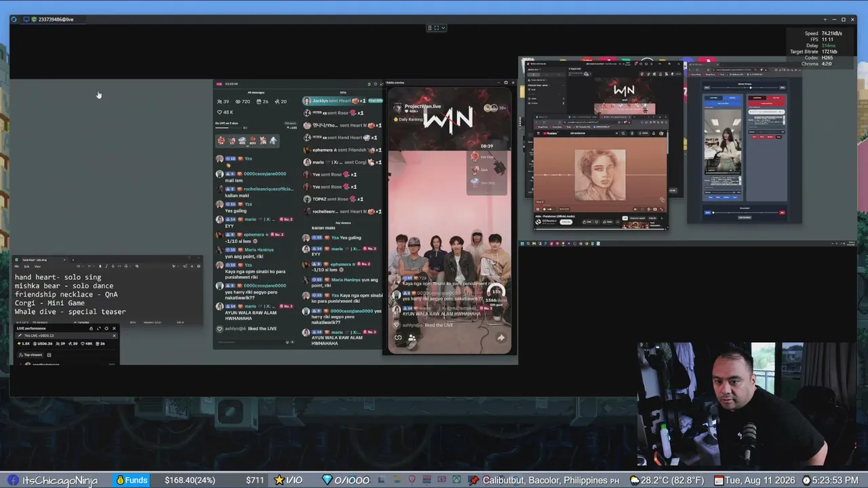Click the Gift goal 15% progress ring
868x488 pixels.
[x=496, y=292]
